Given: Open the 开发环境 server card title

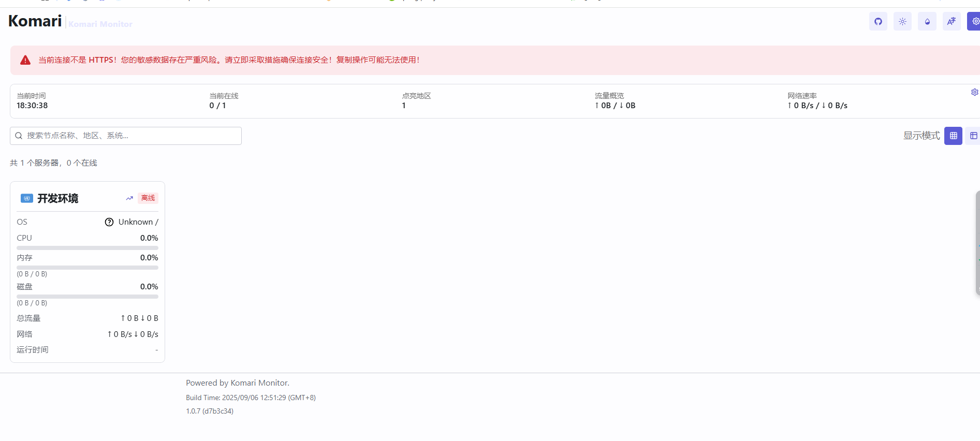Looking at the screenshot, I should point(57,198).
